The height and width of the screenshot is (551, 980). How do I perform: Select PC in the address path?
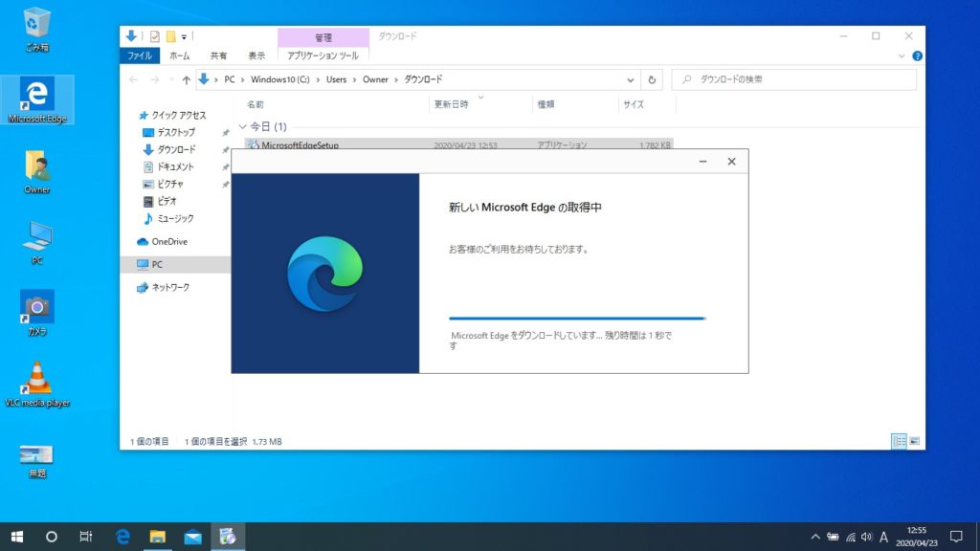click(230, 79)
